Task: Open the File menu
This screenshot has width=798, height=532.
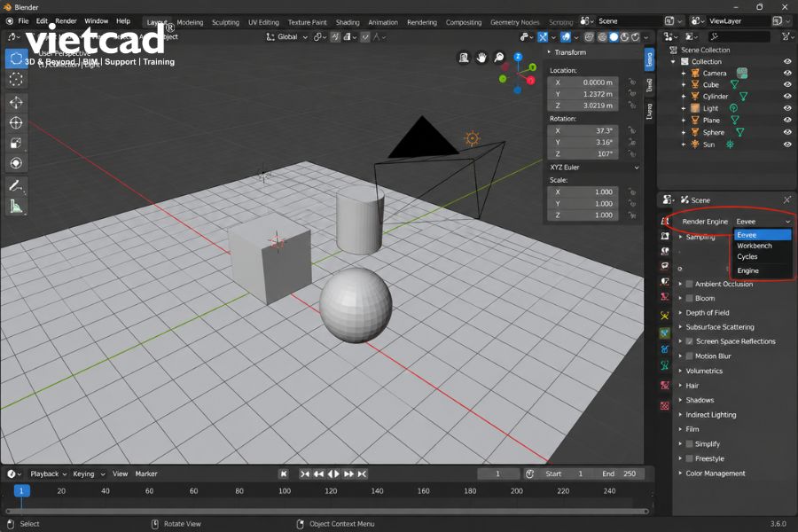Action: 23,21
